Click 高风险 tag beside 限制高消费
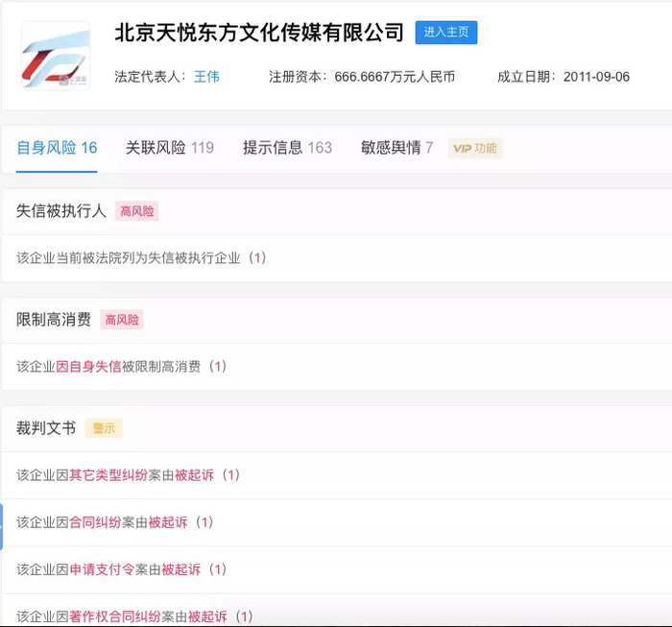 (122, 320)
